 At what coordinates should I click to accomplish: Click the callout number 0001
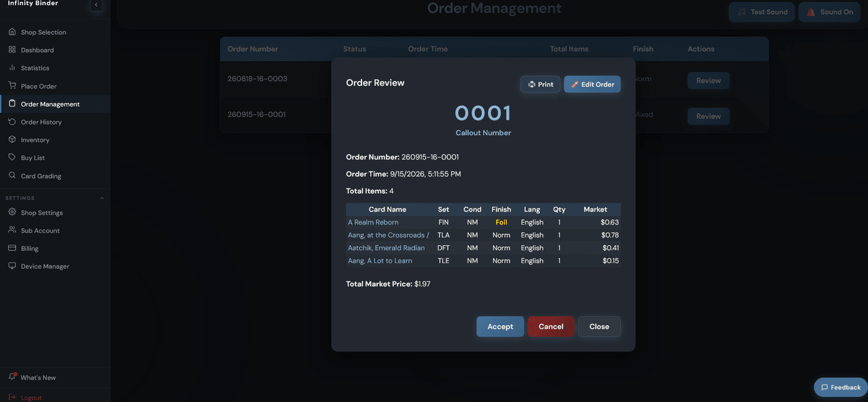(484, 113)
